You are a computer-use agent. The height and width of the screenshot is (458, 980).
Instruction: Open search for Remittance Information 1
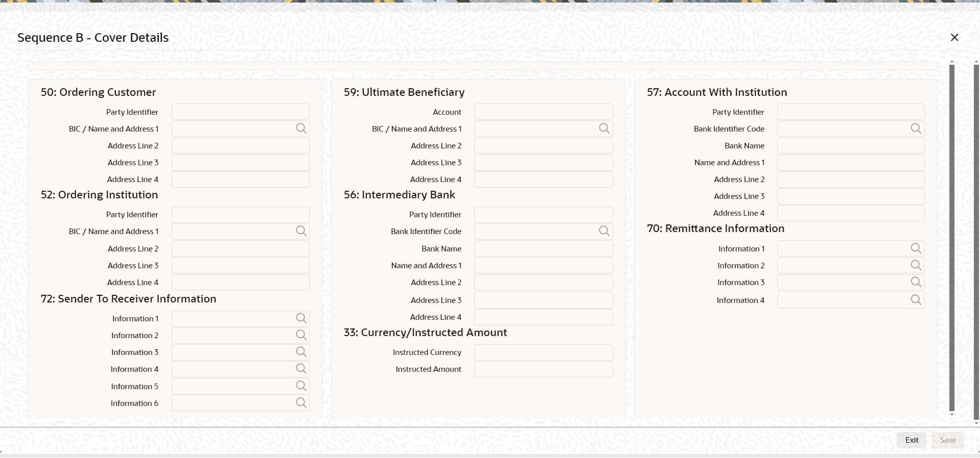point(916,248)
